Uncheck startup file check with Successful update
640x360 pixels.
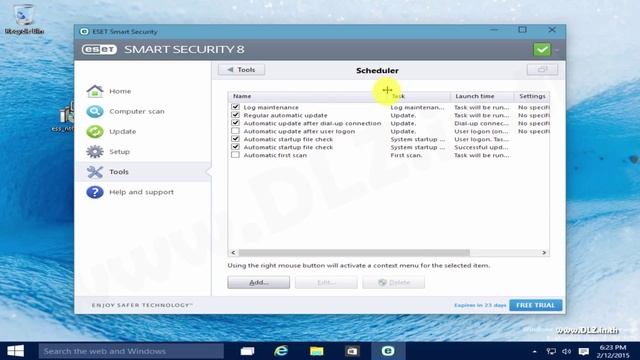tap(235, 147)
